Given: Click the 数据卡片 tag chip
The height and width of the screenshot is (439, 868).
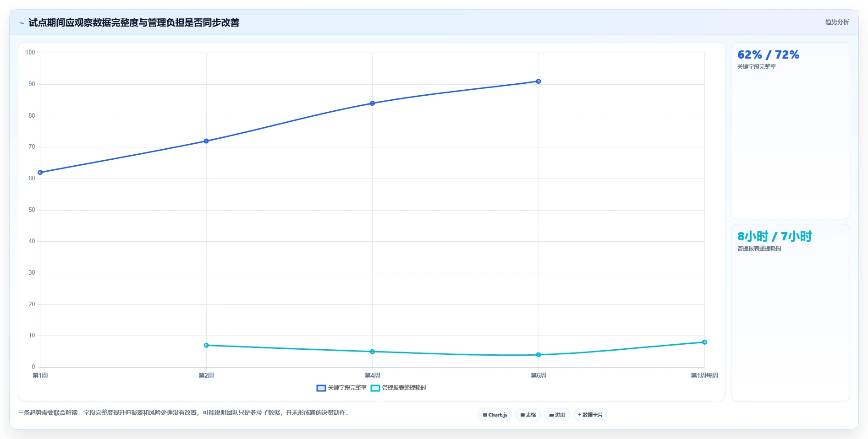Looking at the screenshot, I should tap(590, 415).
